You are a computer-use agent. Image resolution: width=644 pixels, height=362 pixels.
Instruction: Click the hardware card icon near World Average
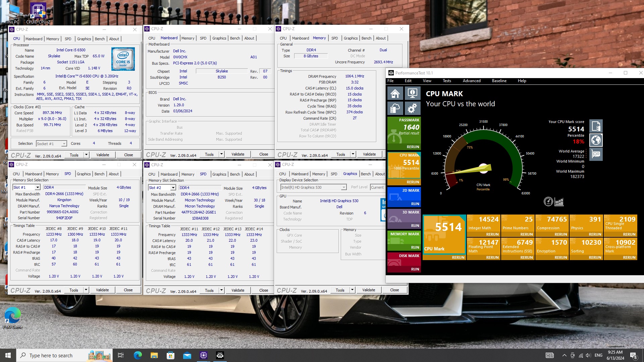pos(596,154)
